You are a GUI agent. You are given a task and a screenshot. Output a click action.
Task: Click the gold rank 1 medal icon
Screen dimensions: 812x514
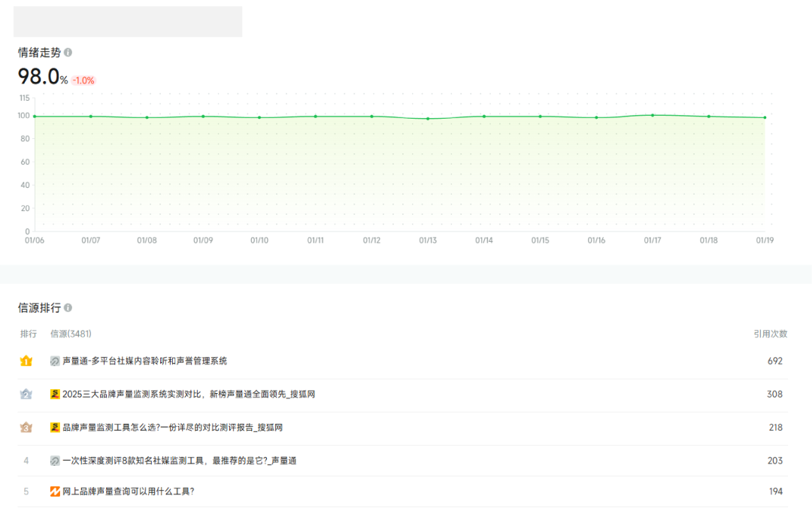(x=26, y=361)
